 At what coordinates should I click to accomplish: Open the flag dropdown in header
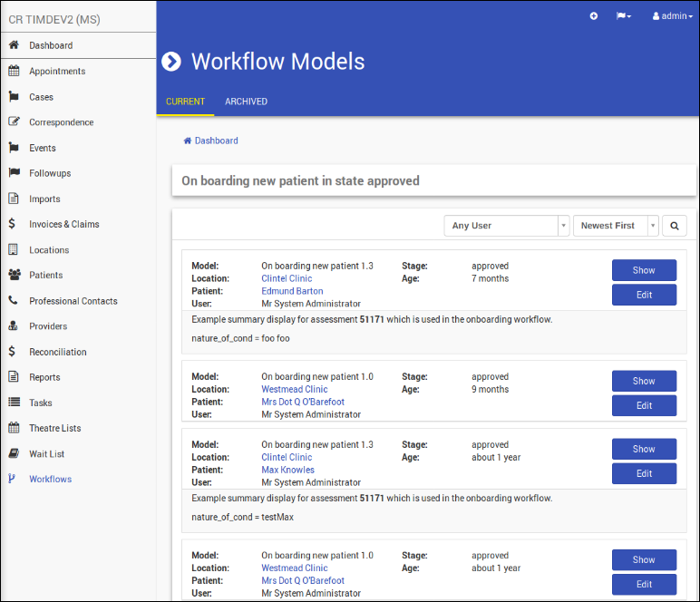[x=624, y=16]
